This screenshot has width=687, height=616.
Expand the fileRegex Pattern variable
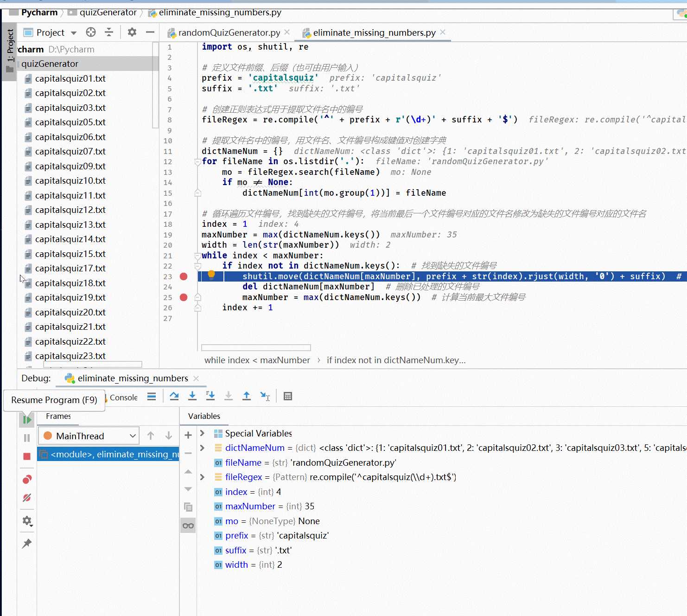click(x=203, y=477)
